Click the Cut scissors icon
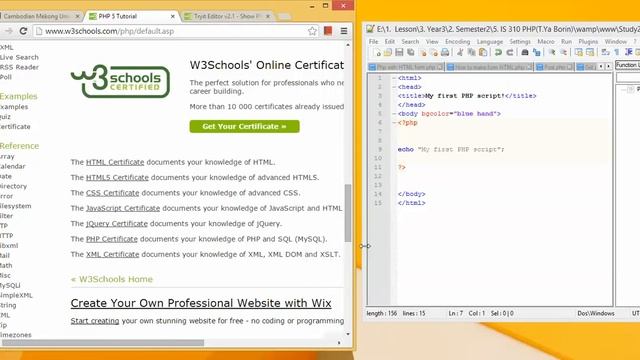 click(x=460, y=52)
